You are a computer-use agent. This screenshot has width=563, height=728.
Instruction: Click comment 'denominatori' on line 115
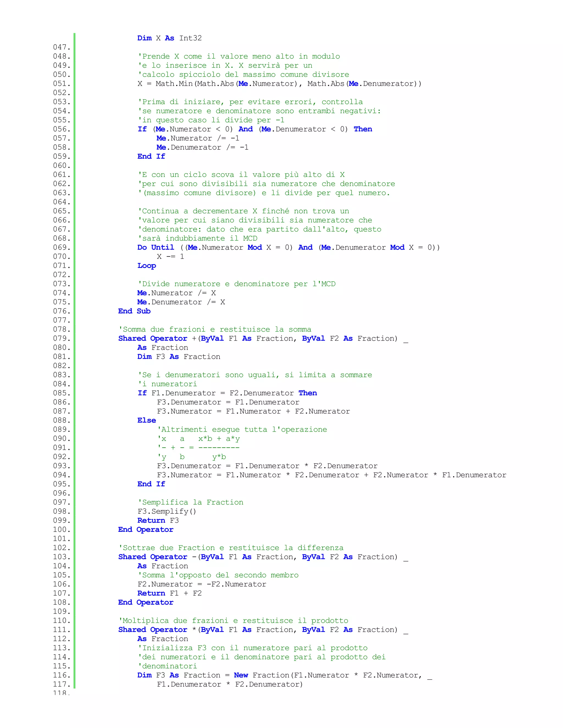(x=167, y=666)
